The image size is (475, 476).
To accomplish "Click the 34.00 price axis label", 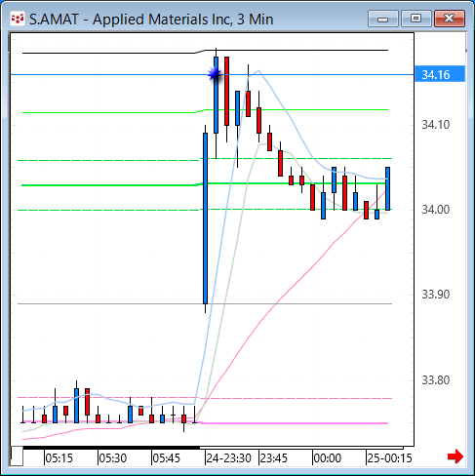I will pos(435,210).
